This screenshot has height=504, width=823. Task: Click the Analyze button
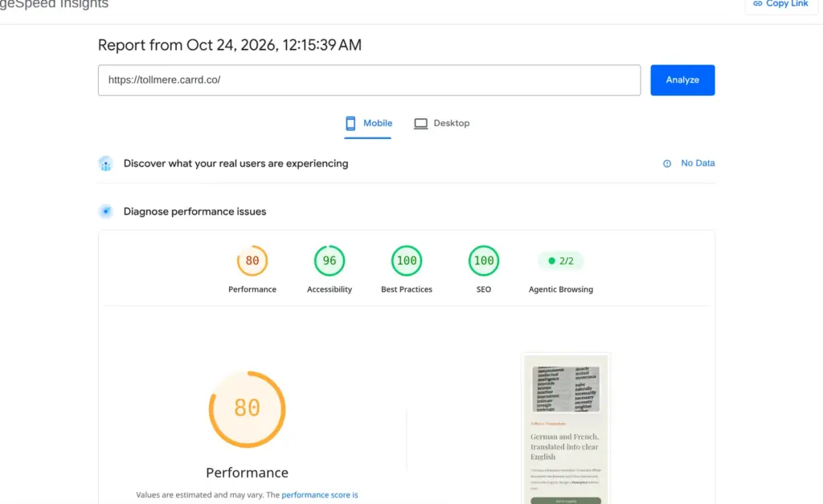682,80
